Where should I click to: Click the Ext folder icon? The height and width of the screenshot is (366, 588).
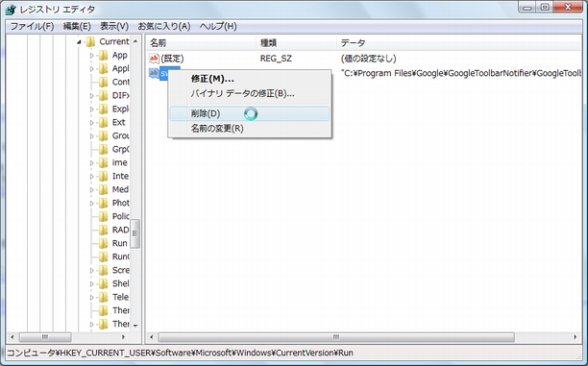point(103,123)
